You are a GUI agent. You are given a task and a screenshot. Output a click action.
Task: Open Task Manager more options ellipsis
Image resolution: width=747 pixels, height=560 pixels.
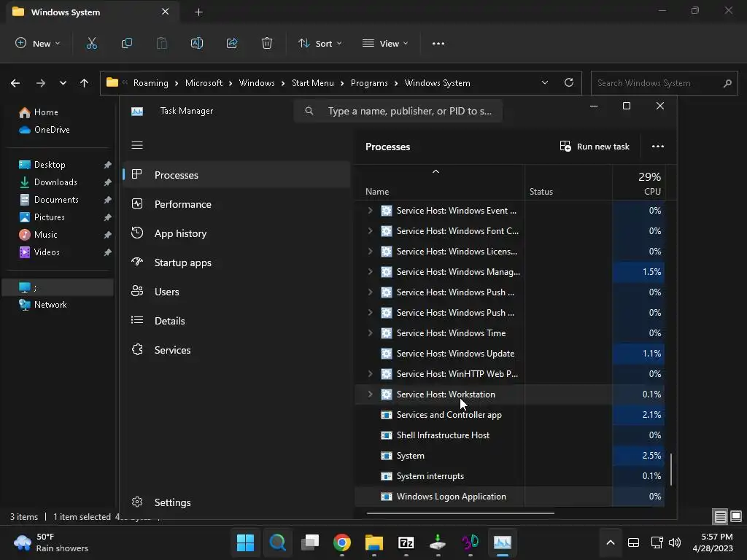pyautogui.click(x=658, y=146)
